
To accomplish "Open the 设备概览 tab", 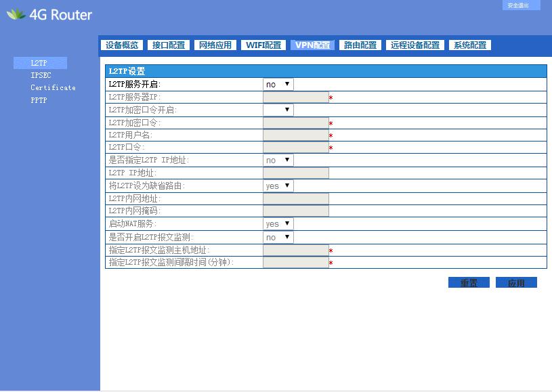I will pyautogui.click(x=122, y=45).
